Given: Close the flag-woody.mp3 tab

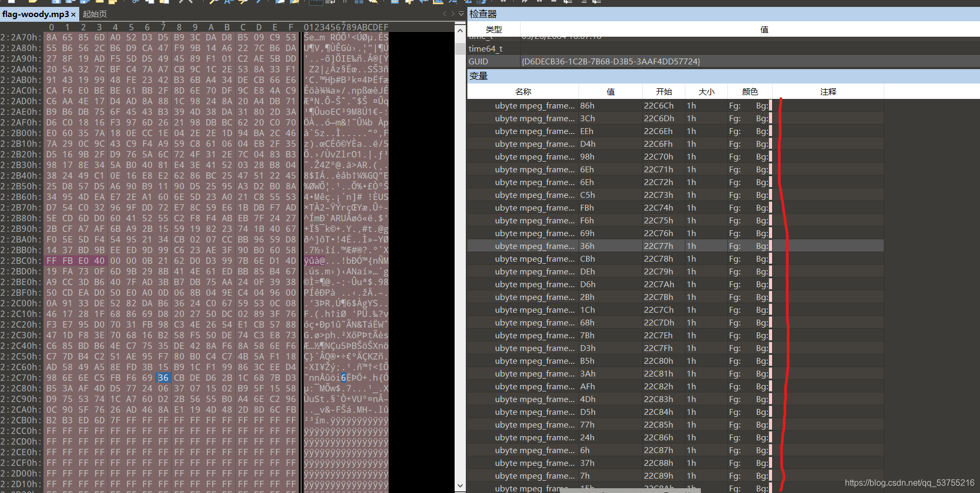Looking at the screenshot, I should pyautogui.click(x=73, y=14).
